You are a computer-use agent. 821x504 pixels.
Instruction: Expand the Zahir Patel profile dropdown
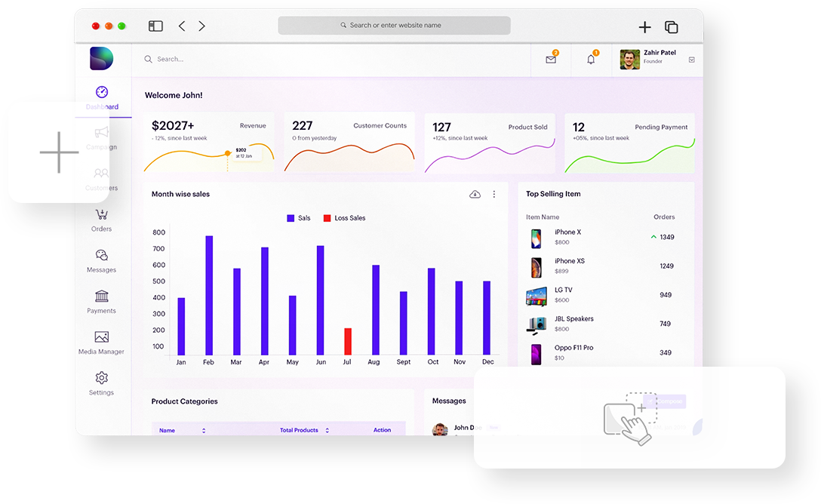tap(691, 60)
